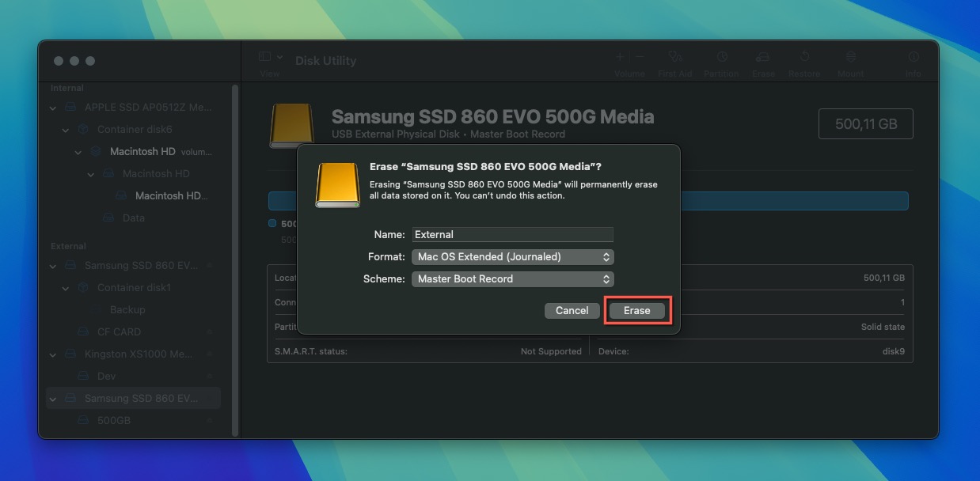This screenshot has height=481, width=980.
Task: Collapse the Container disk1 chevron
Action: tap(66, 288)
